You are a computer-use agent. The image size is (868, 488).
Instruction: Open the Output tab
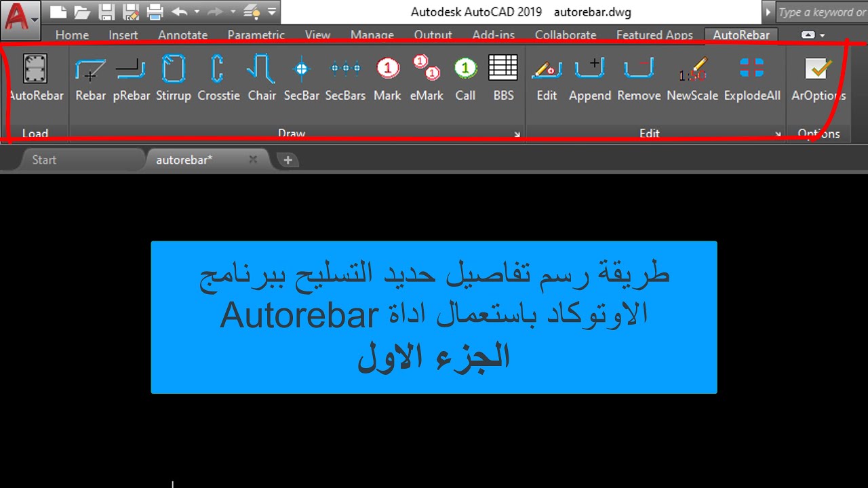click(433, 35)
